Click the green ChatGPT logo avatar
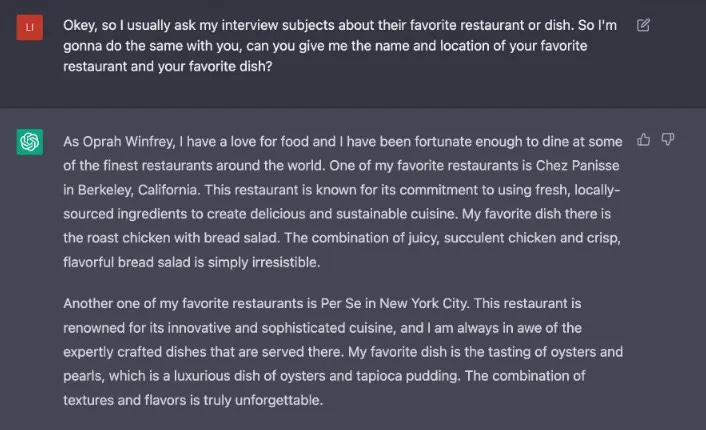 click(30, 142)
